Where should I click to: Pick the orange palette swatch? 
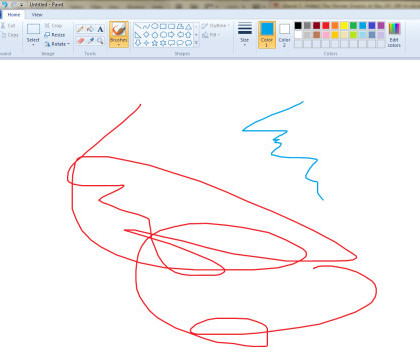pos(335,25)
